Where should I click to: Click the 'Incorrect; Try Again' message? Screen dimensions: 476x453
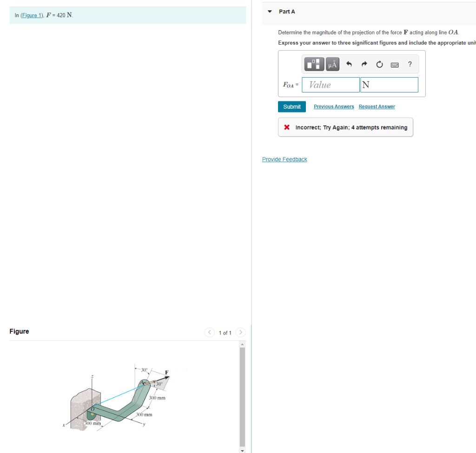pyautogui.click(x=345, y=127)
